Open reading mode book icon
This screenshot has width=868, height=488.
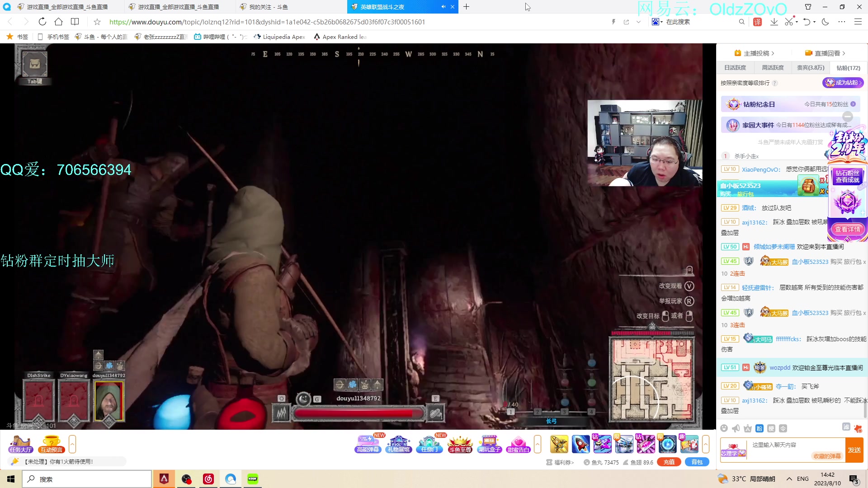[x=75, y=22]
